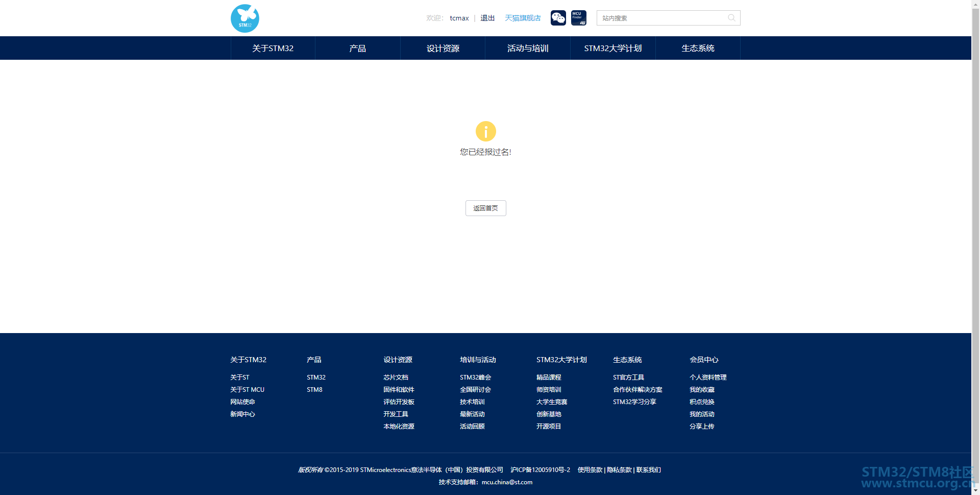
Task: Click the page scrollbar down arrow
Action: [x=975, y=490]
